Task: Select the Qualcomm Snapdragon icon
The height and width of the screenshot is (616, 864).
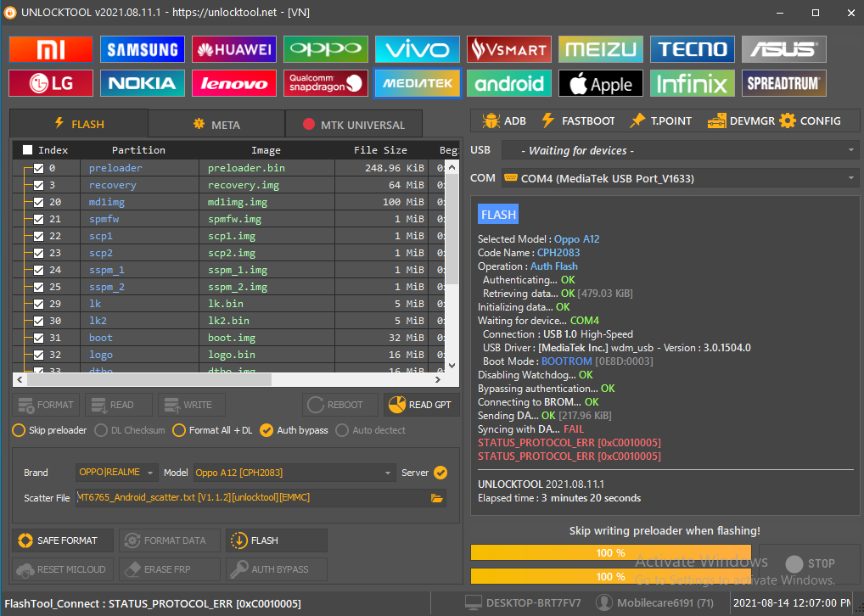Action: [326, 83]
